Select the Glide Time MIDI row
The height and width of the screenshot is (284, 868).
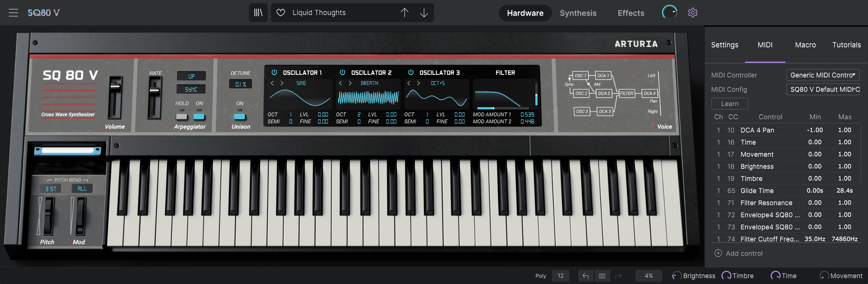click(786, 190)
